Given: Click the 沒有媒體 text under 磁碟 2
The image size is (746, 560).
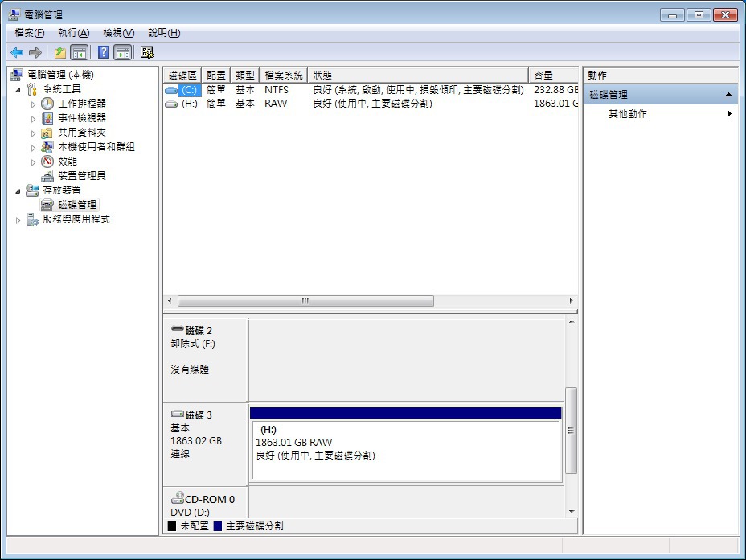Looking at the screenshot, I should [190, 369].
